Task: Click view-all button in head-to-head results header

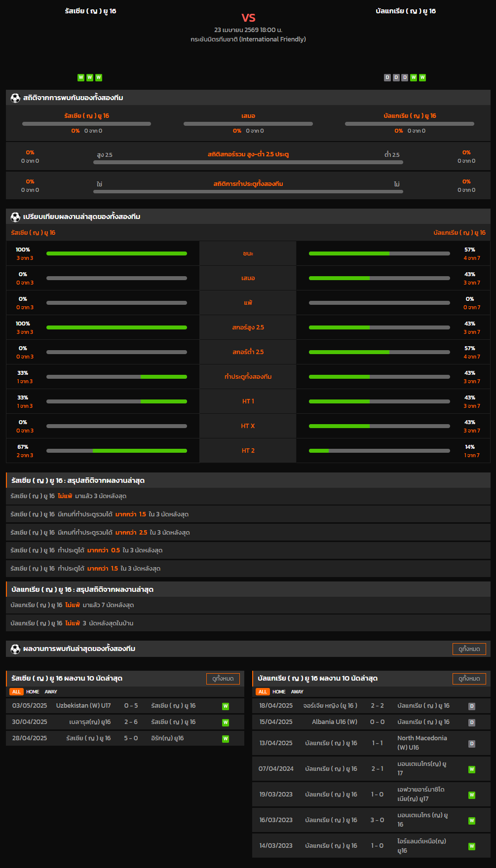Action: [469, 649]
